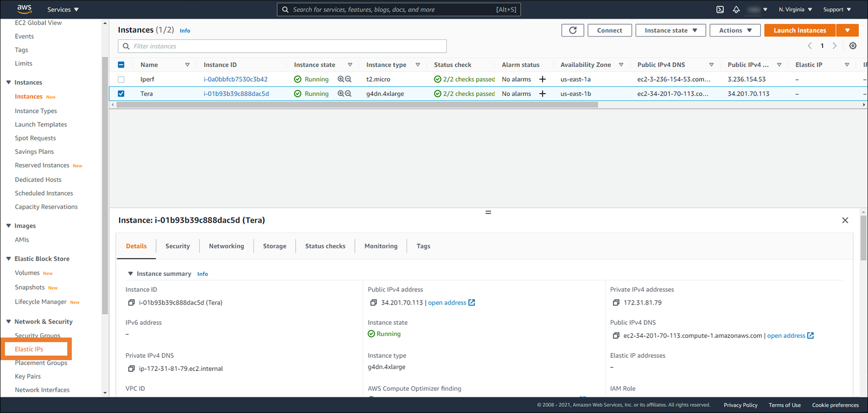This screenshot has height=413, width=868.
Task: Zoom out on Tera instance state
Action: click(x=348, y=94)
